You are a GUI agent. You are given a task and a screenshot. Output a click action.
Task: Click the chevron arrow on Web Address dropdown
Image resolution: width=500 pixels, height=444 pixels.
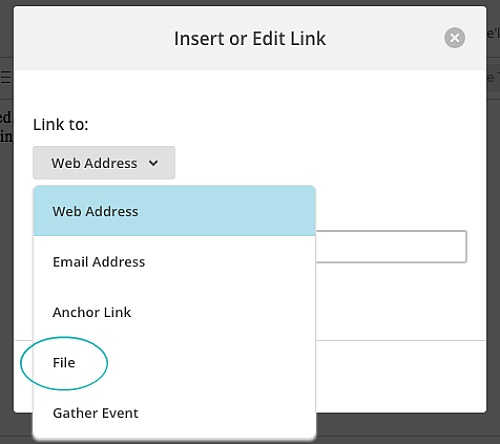(x=153, y=163)
